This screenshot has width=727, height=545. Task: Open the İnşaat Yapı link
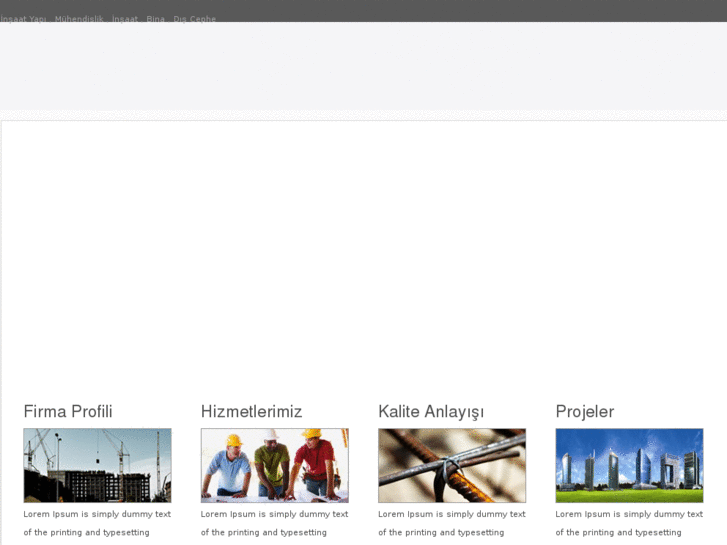point(23,19)
